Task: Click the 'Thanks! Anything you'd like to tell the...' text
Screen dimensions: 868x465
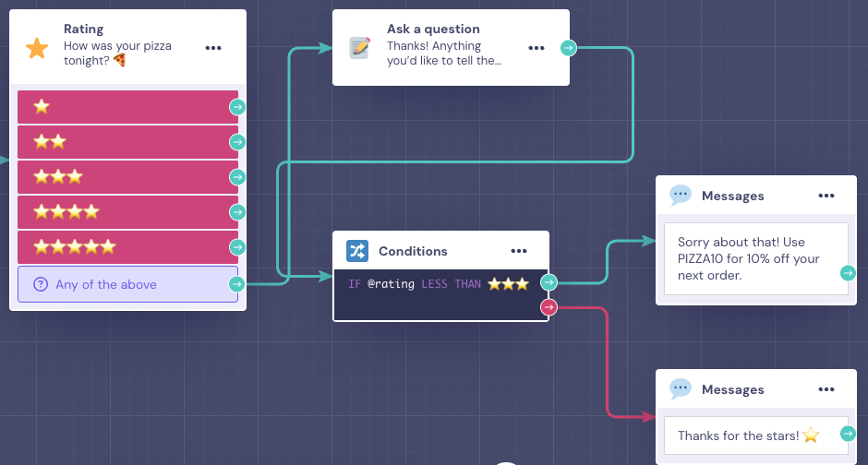Action: pyautogui.click(x=444, y=54)
